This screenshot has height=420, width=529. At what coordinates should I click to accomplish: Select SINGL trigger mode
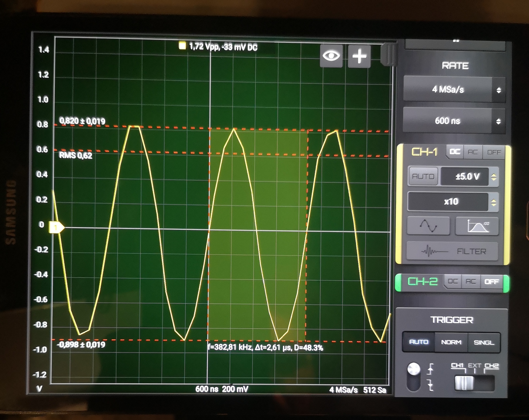pos(484,342)
